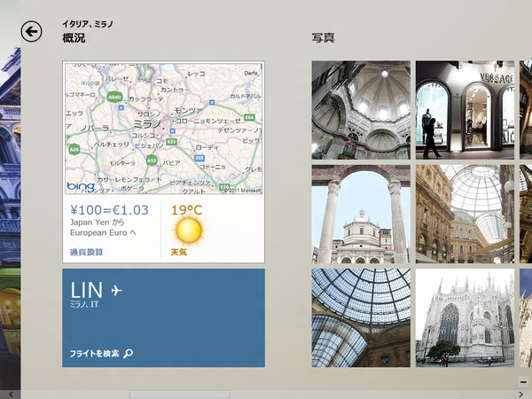Click the モンツァ label on the map
532x399 pixels.
189,111
